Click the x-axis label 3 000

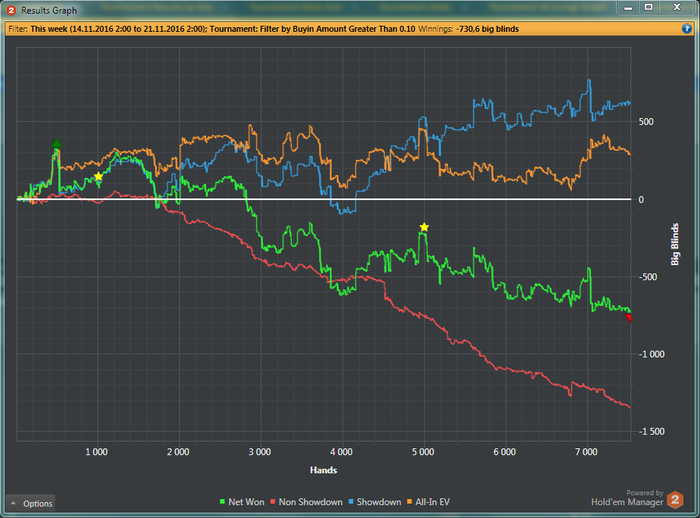pyautogui.click(x=260, y=452)
